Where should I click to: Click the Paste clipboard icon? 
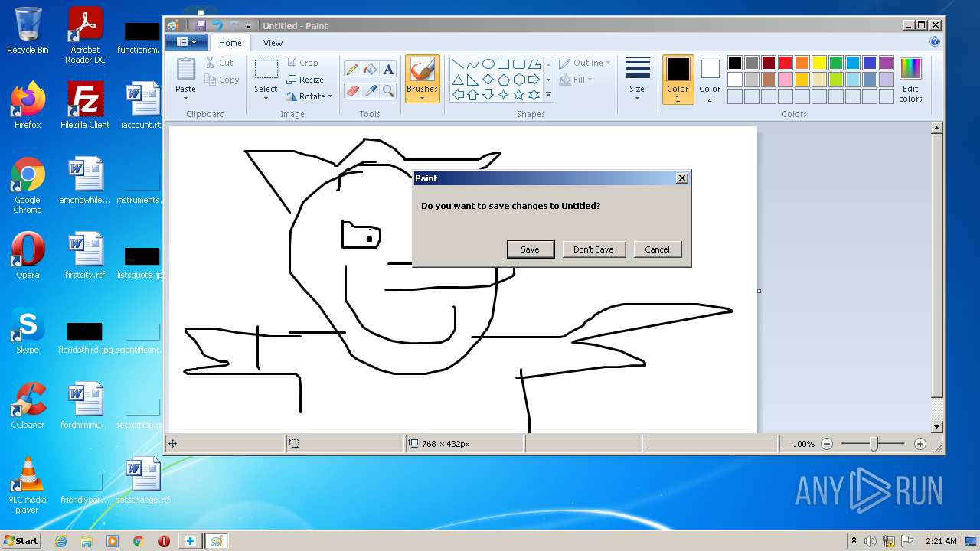[185, 69]
